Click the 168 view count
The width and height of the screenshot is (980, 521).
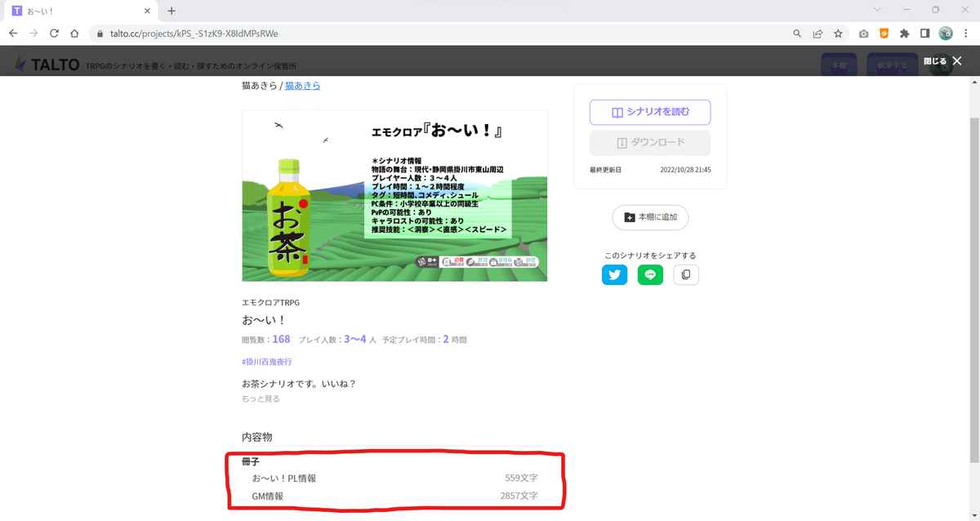(281, 339)
